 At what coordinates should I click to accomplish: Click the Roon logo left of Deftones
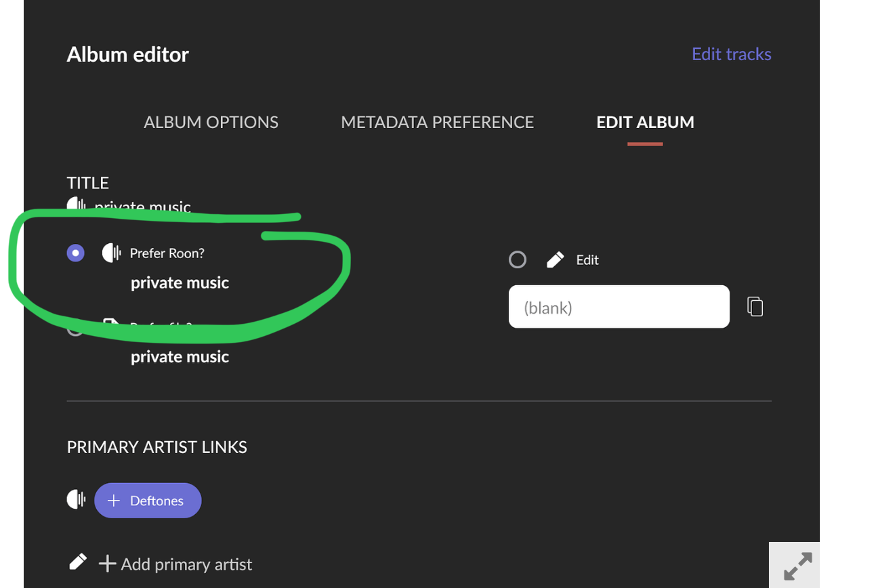tap(76, 500)
